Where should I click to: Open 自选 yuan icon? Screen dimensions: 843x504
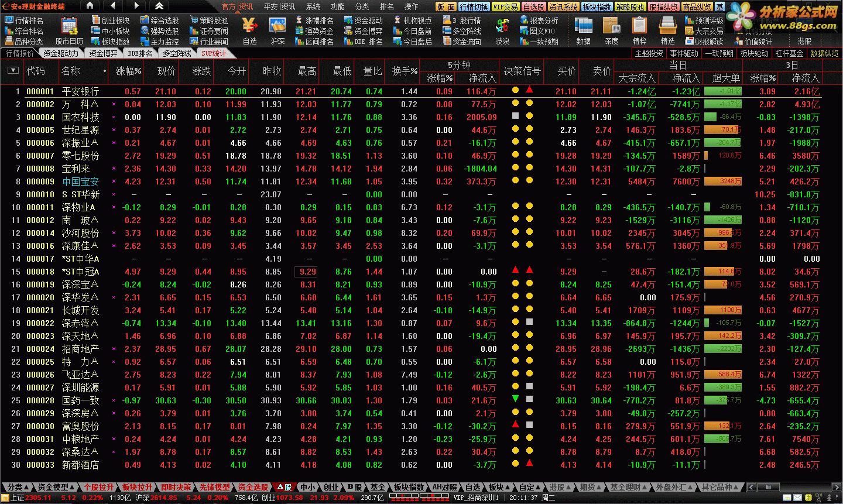(x=250, y=32)
